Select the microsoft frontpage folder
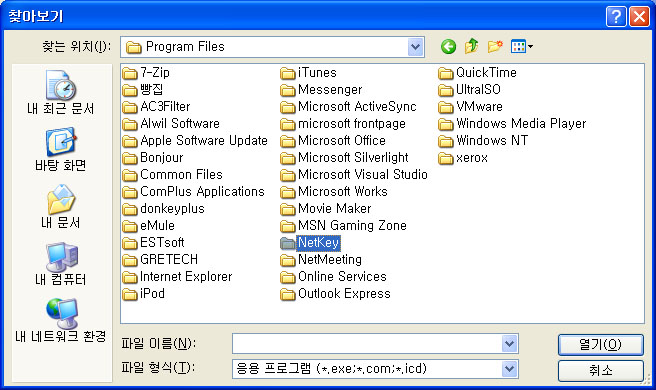Viewport: 656px width, 390px height. [x=343, y=124]
